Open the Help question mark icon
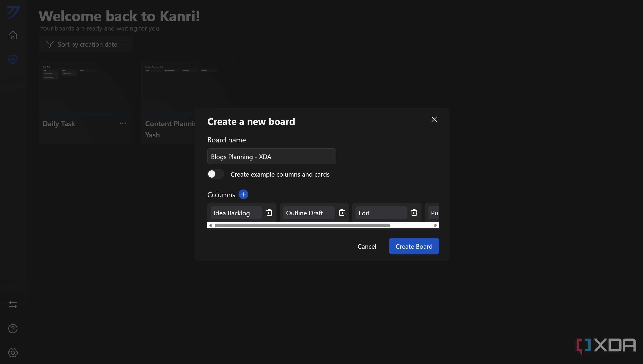This screenshot has height=364, width=643. point(13,328)
